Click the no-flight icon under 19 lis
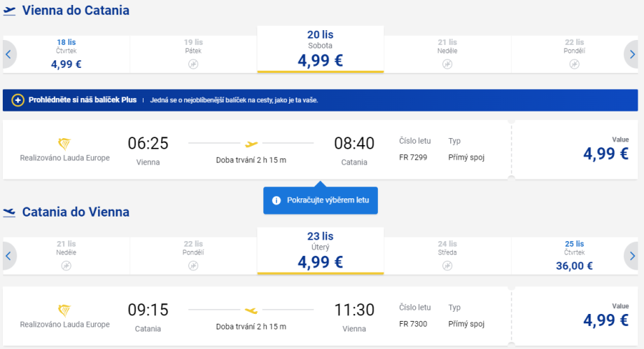Screen dimensions: 644x349 coord(194,64)
